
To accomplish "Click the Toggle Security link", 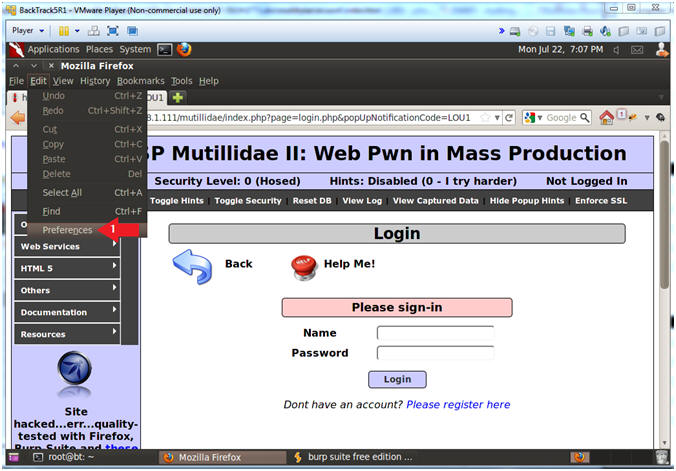I will [x=248, y=201].
